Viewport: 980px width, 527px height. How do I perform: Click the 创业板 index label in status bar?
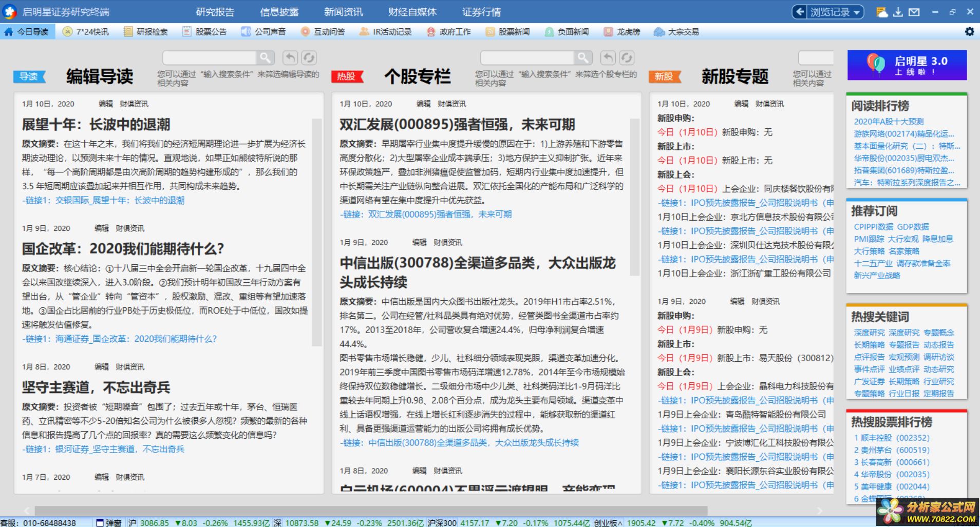click(608, 522)
